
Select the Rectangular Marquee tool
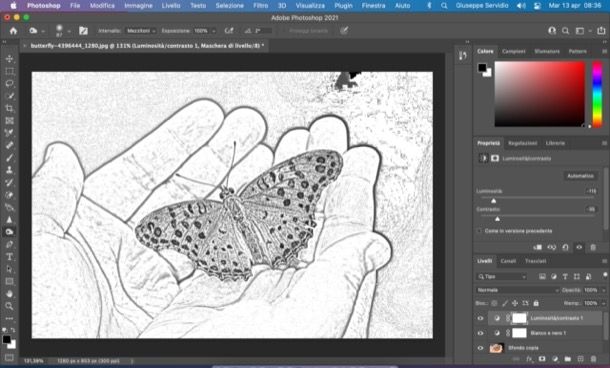tap(9, 71)
